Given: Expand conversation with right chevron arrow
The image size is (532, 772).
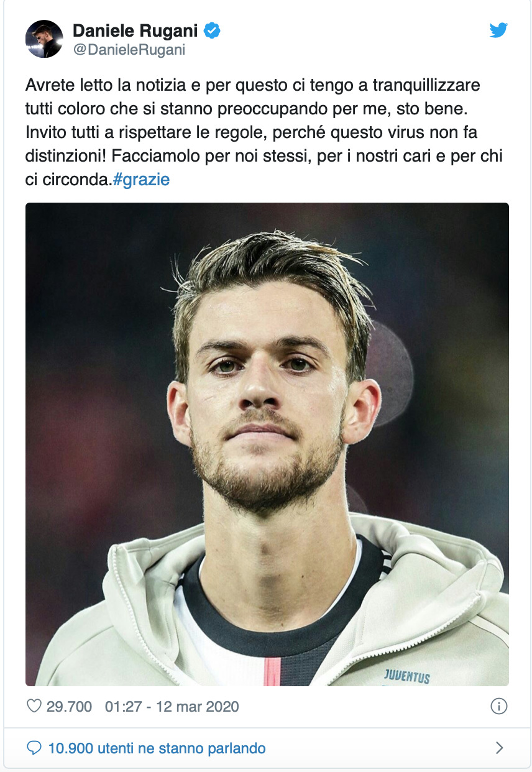Looking at the screenshot, I should click(x=499, y=748).
